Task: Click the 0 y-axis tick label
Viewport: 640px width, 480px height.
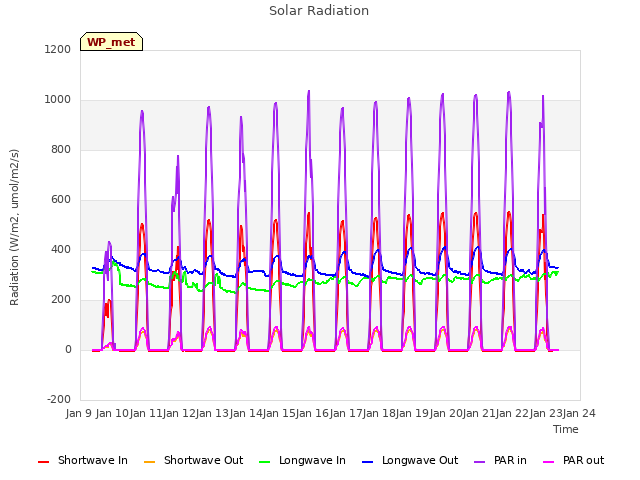Action: point(68,349)
